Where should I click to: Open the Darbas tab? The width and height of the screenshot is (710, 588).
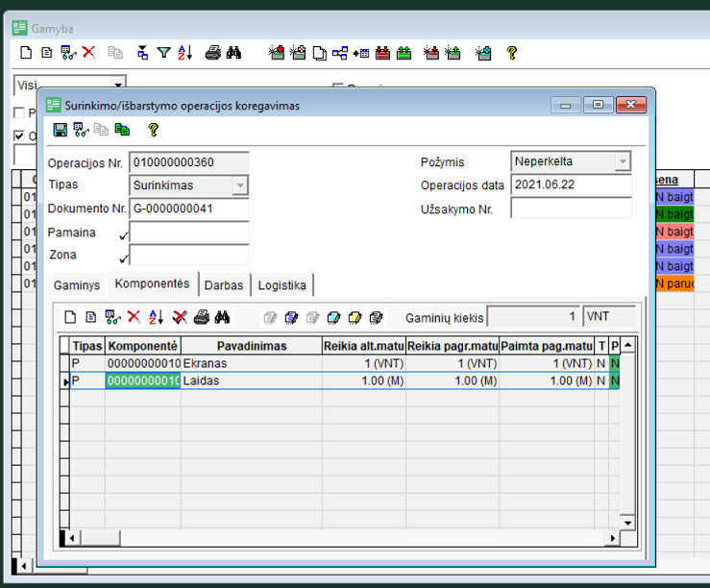coord(224,285)
